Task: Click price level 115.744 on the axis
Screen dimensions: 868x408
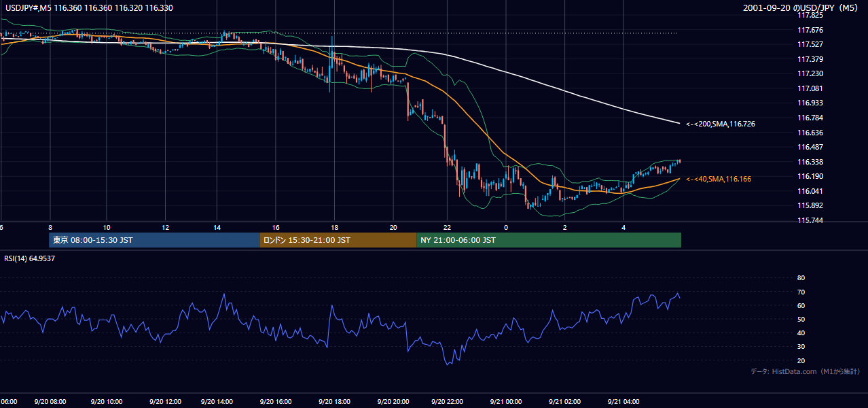Action: coord(810,220)
